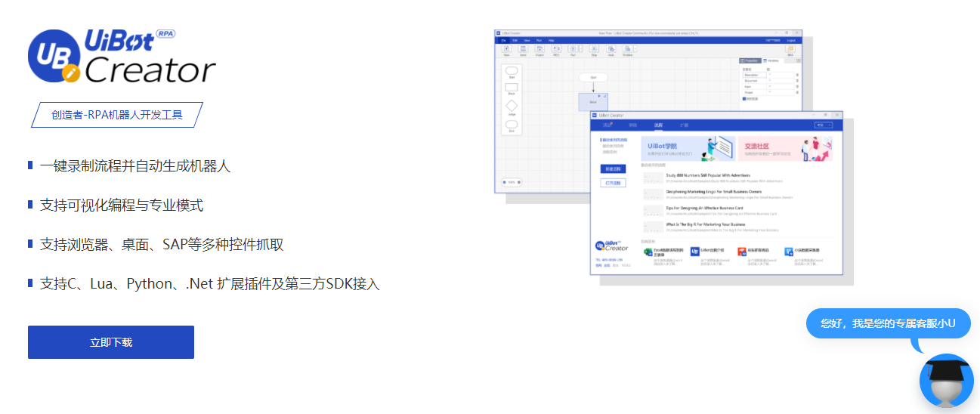Select the End shape in the flow palette
Image resolution: width=980 pixels, height=414 pixels.
coord(512,124)
